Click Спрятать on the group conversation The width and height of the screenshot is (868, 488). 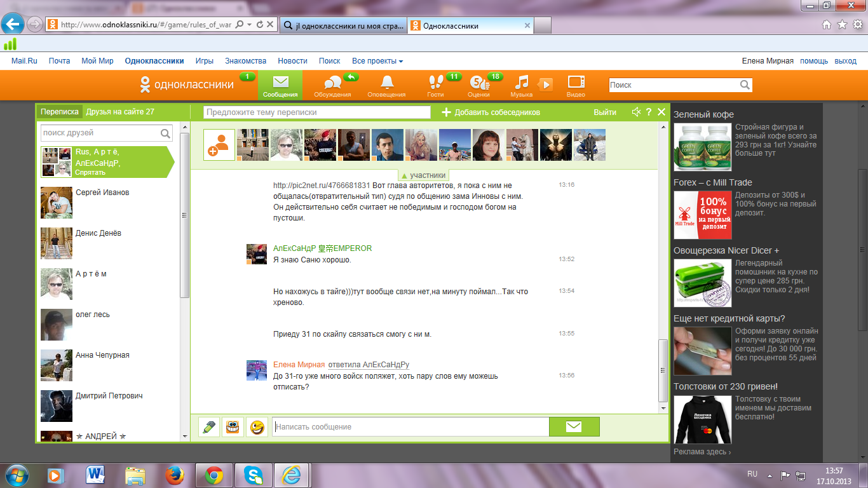[x=90, y=173]
